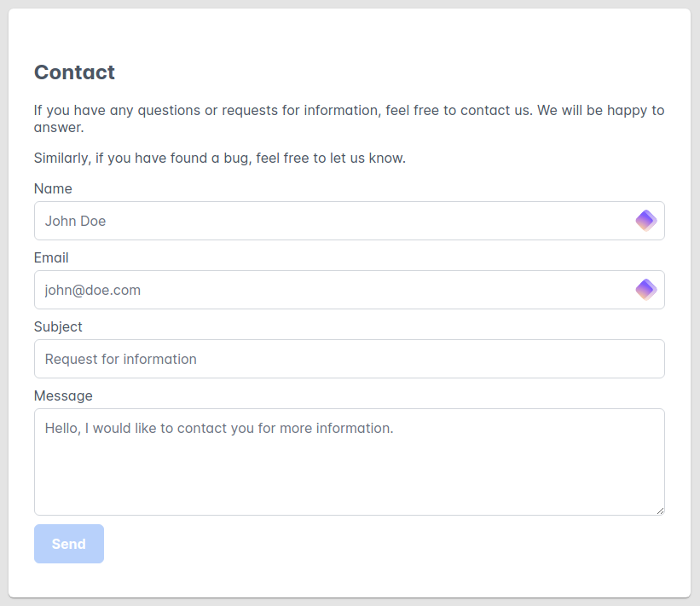Select the Subject input field

pyautogui.click(x=349, y=359)
